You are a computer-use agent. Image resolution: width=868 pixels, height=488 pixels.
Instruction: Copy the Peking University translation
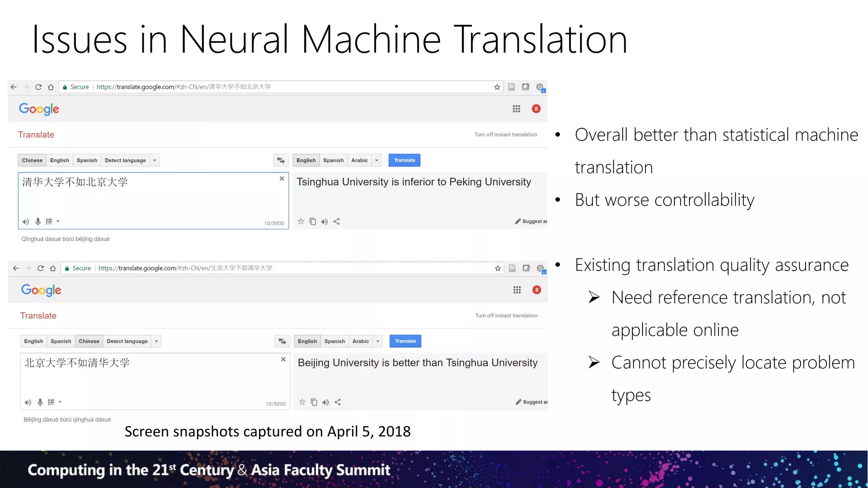pos(313,221)
